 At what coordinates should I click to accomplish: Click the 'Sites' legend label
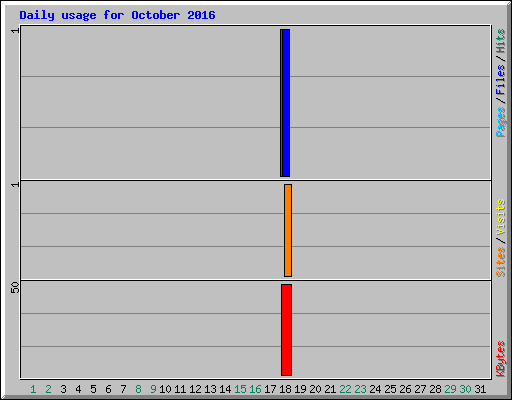(x=500, y=262)
